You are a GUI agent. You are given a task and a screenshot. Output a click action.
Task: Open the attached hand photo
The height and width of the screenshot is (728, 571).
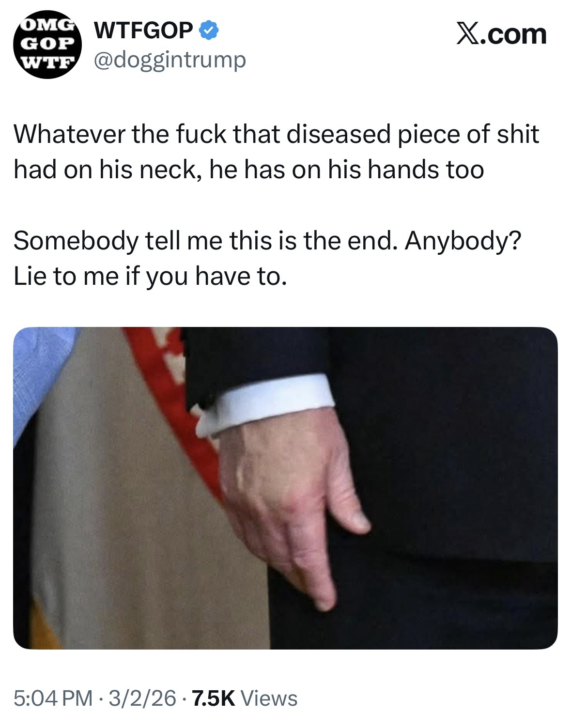click(285, 488)
